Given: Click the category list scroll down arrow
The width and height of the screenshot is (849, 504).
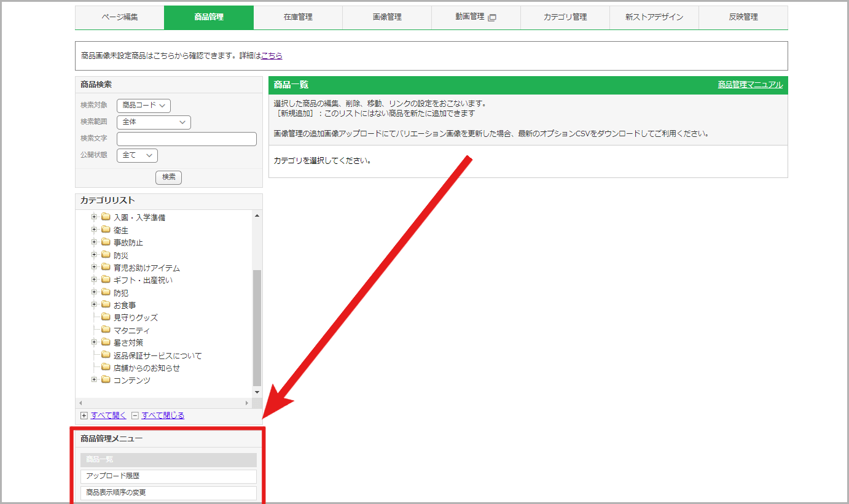Looking at the screenshot, I should point(257,392).
